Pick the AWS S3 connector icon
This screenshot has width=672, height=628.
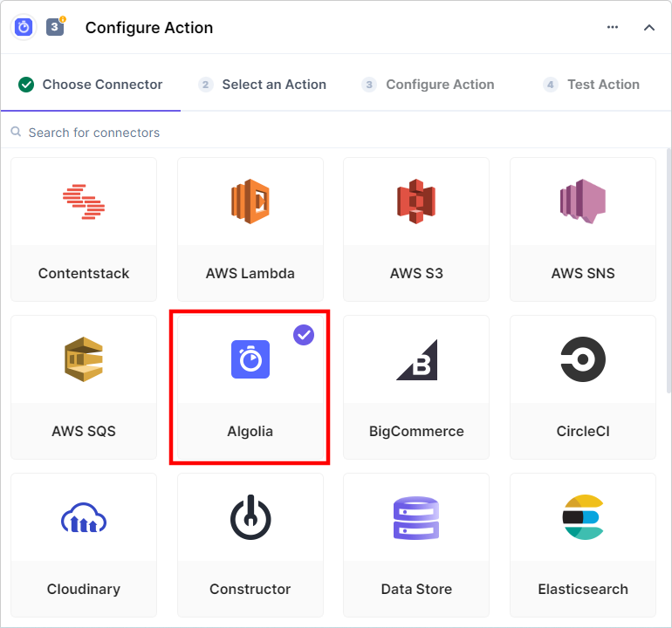(416, 201)
